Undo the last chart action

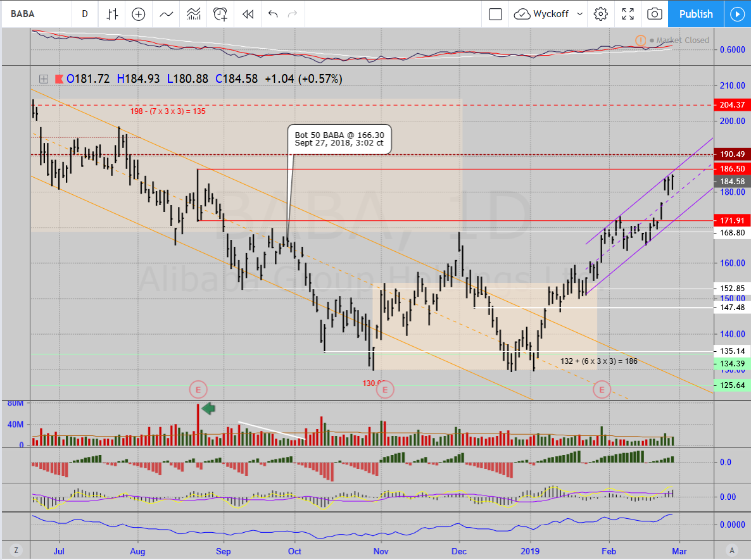click(x=273, y=14)
